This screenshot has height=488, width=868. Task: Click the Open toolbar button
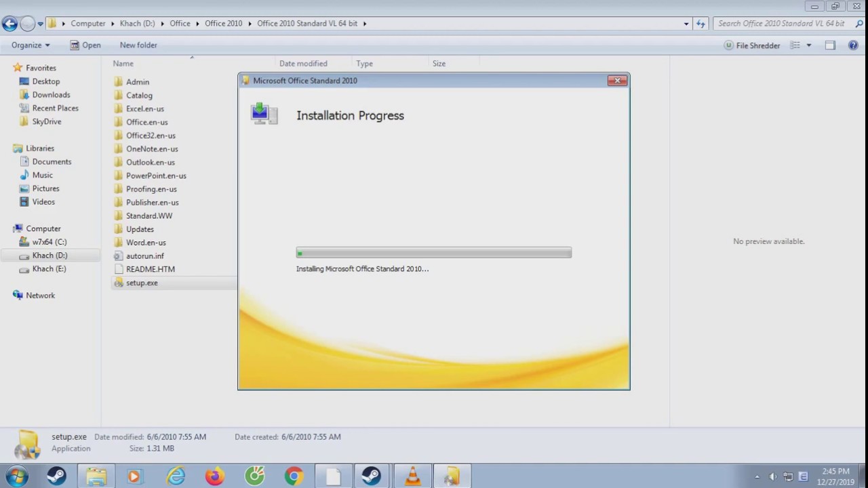click(x=85, y=45)
